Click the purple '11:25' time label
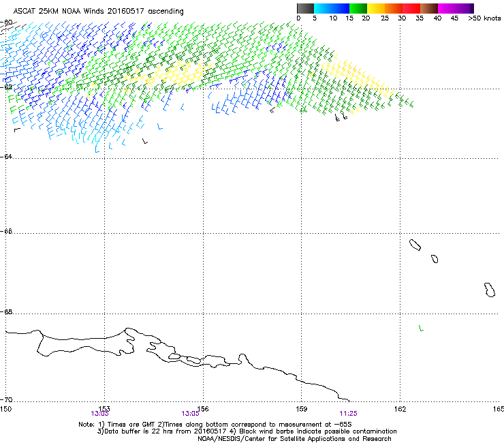The image size is (504, 443). click(349, 414)
